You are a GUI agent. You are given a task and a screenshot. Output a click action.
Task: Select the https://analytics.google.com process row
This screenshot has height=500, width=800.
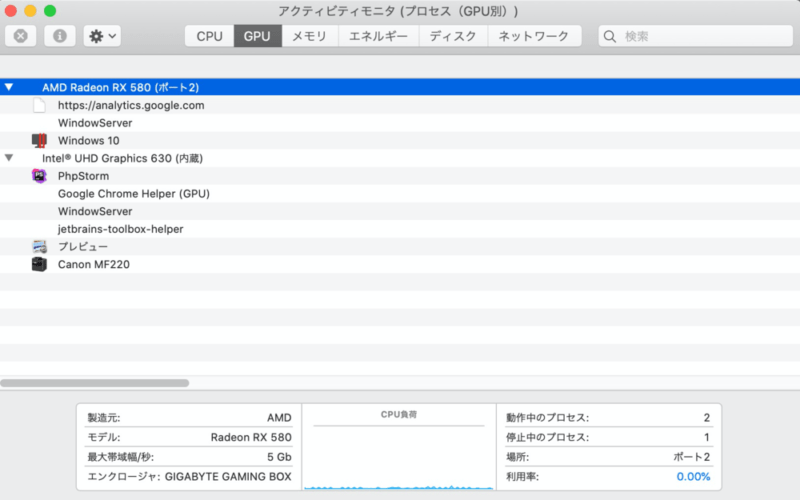coord(400,105)
